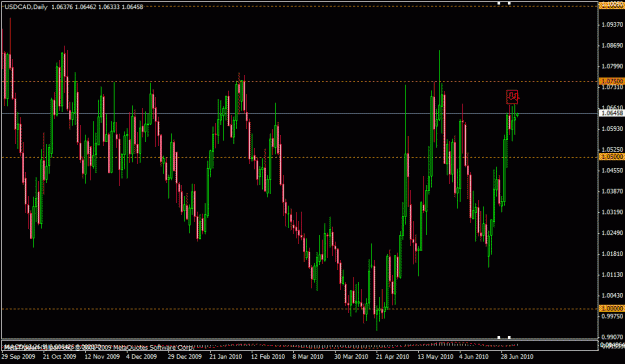
Task: Click the 1.09370 price axis label
Action: 612,25
